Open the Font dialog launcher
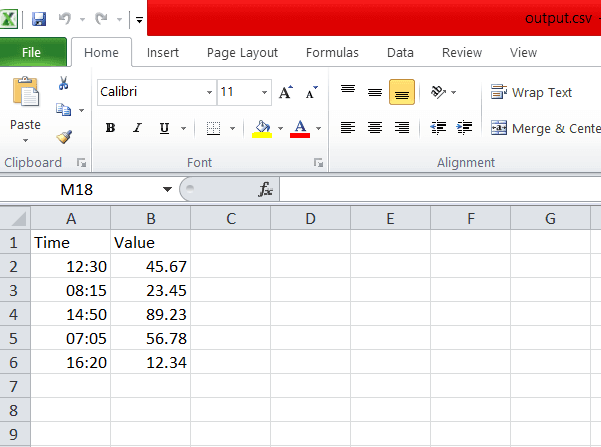This screenshot has height=447, width=601. tap(318, 163)
